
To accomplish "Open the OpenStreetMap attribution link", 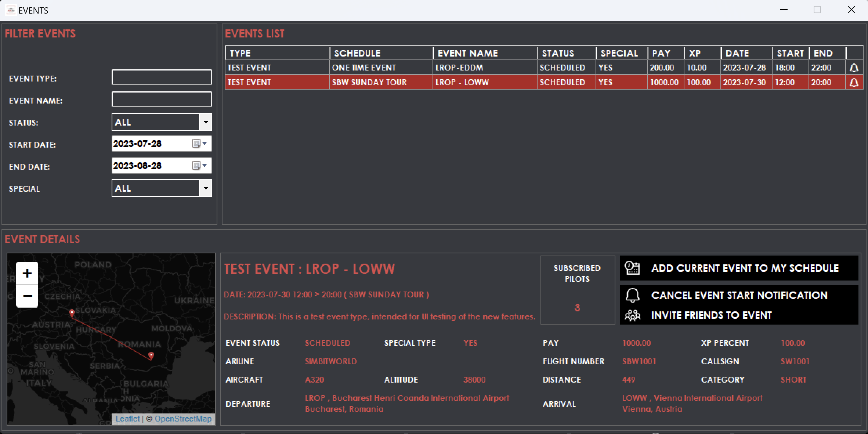I will [x=183, y=419].
